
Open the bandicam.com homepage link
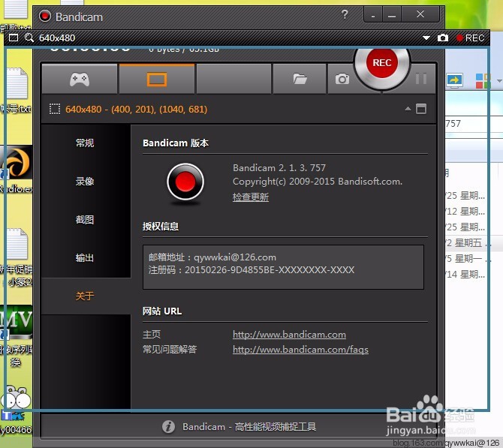289,335
